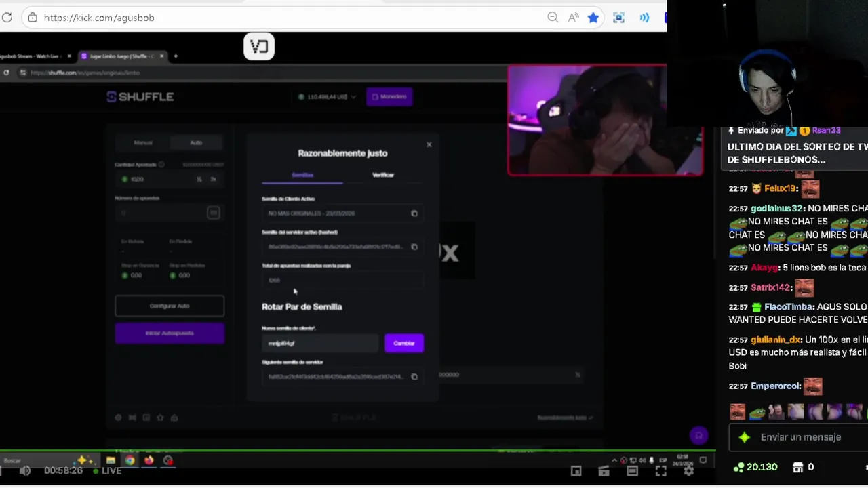This screenshot has height=488, width=868.
Task: Click the blue sound waves extension icon
Action: point(644,18)
